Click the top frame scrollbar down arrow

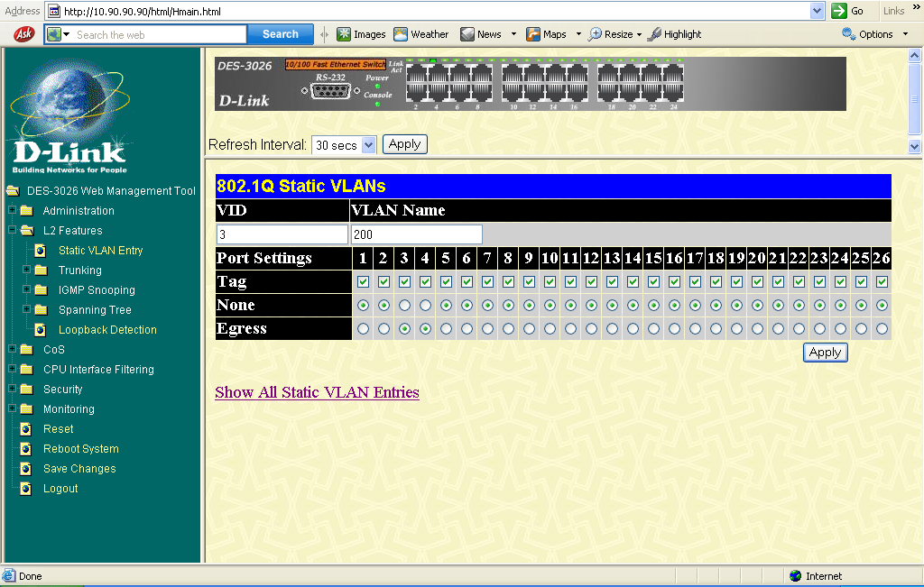pos(915,147)
